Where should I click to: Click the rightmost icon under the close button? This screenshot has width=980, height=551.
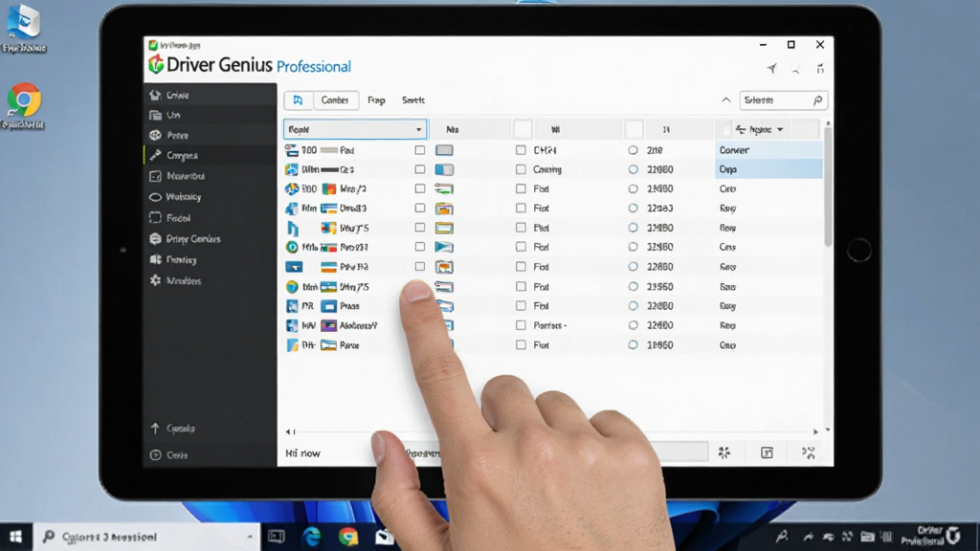(820, 69)
